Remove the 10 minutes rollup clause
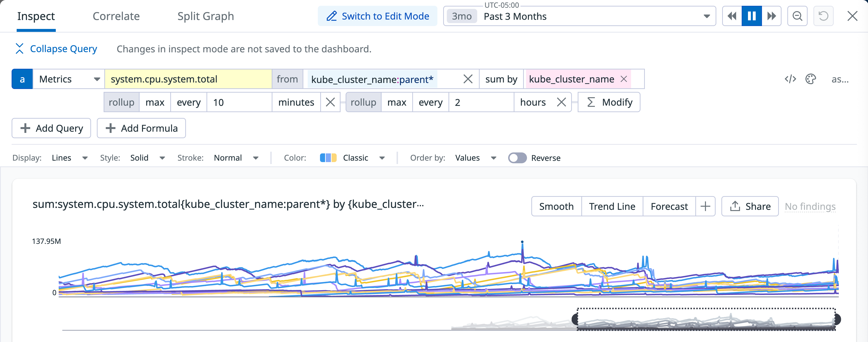 coord(330,102)
